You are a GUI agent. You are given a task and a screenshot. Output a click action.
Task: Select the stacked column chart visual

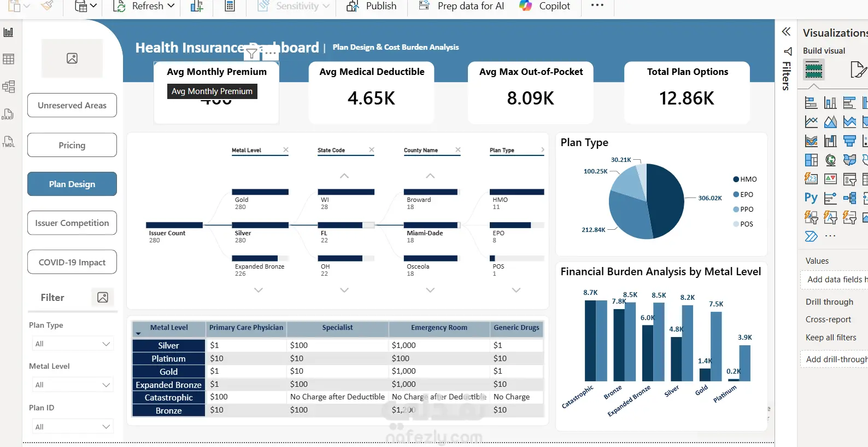[830, 102]
